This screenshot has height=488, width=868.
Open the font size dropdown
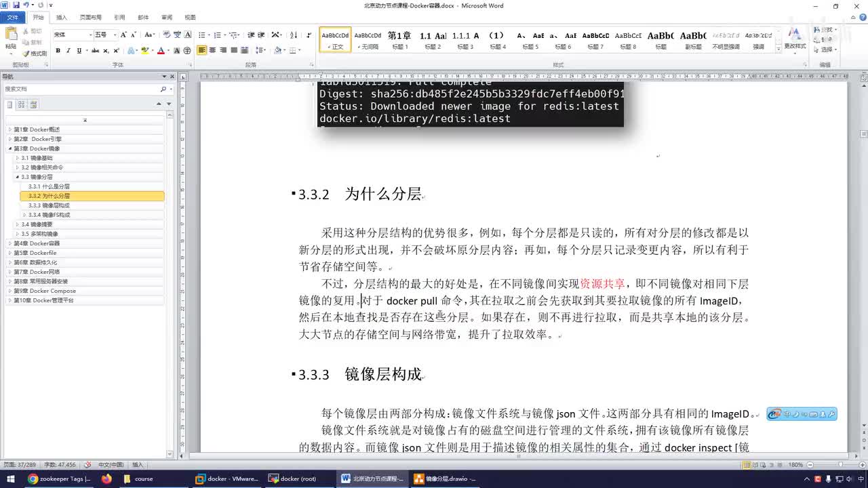115,35
